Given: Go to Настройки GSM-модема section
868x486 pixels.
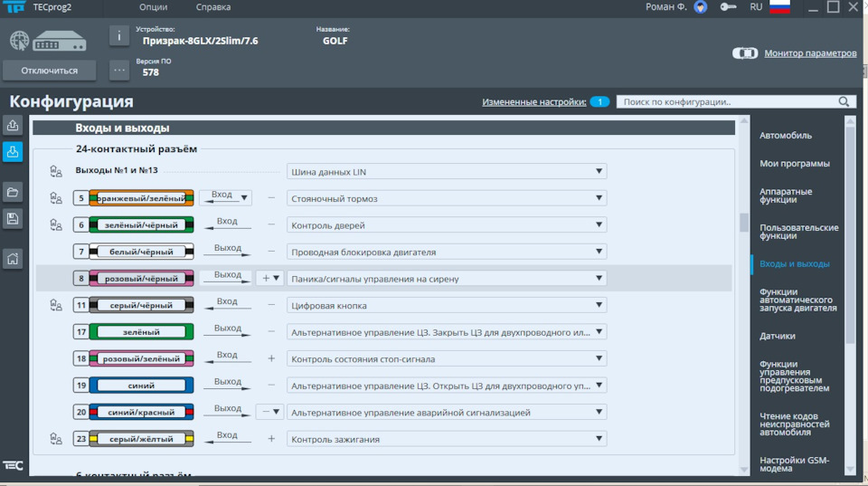Looking at the screenshot, I should [x=795, y=464].
